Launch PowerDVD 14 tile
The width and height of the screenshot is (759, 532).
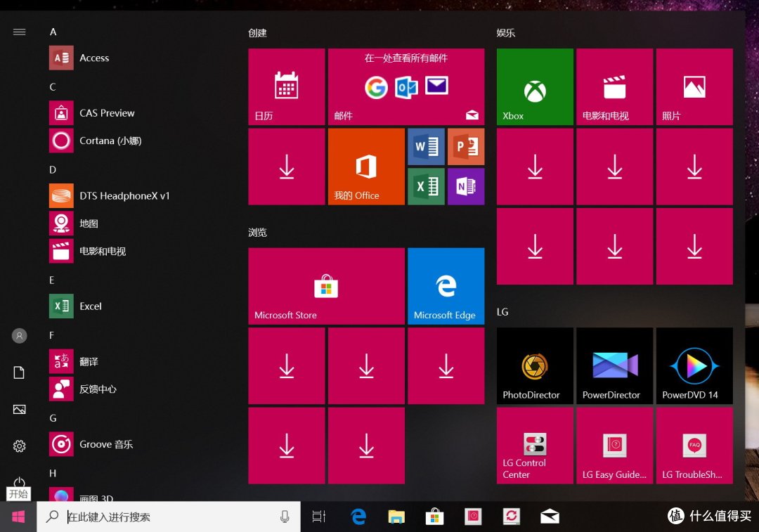pos(694,366)
